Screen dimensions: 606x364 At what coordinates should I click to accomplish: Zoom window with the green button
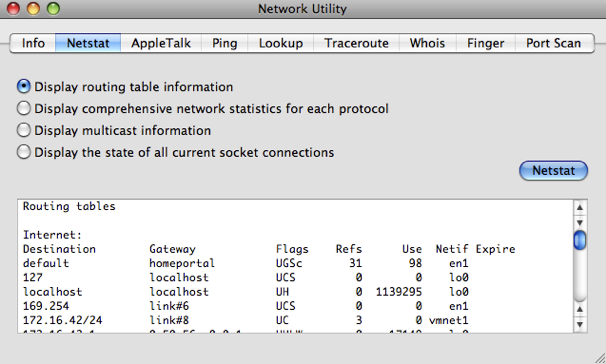[x=53, y=9]
